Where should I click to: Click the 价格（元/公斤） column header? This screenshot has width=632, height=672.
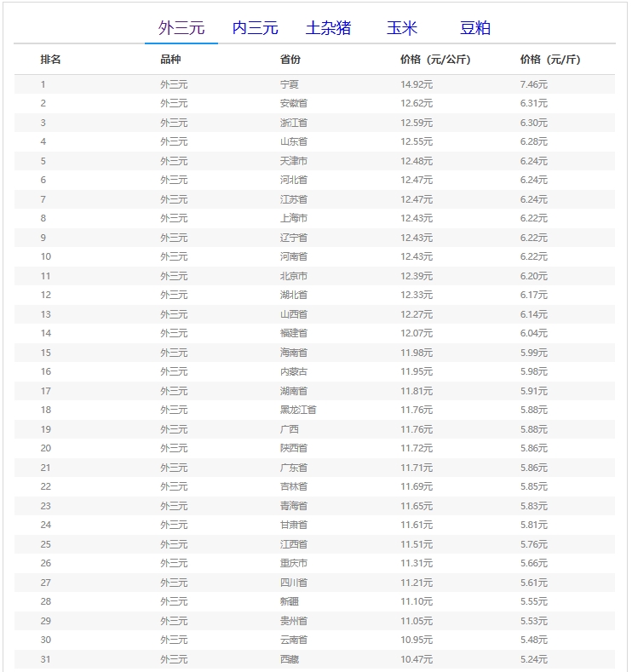click(435, 60)
